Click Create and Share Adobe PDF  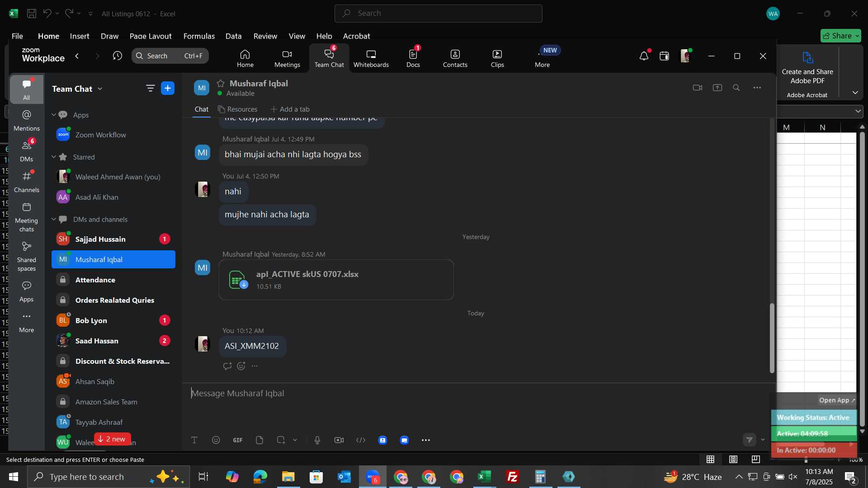click(807, 68)
